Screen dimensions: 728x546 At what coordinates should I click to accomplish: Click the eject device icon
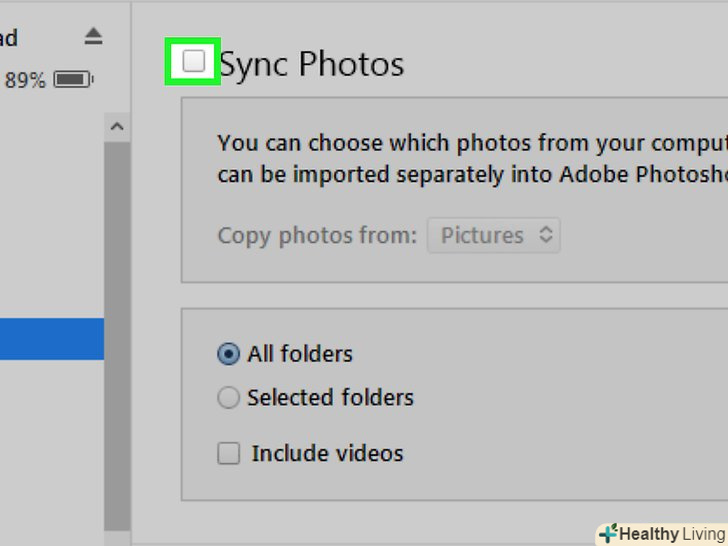click(93, 37)
